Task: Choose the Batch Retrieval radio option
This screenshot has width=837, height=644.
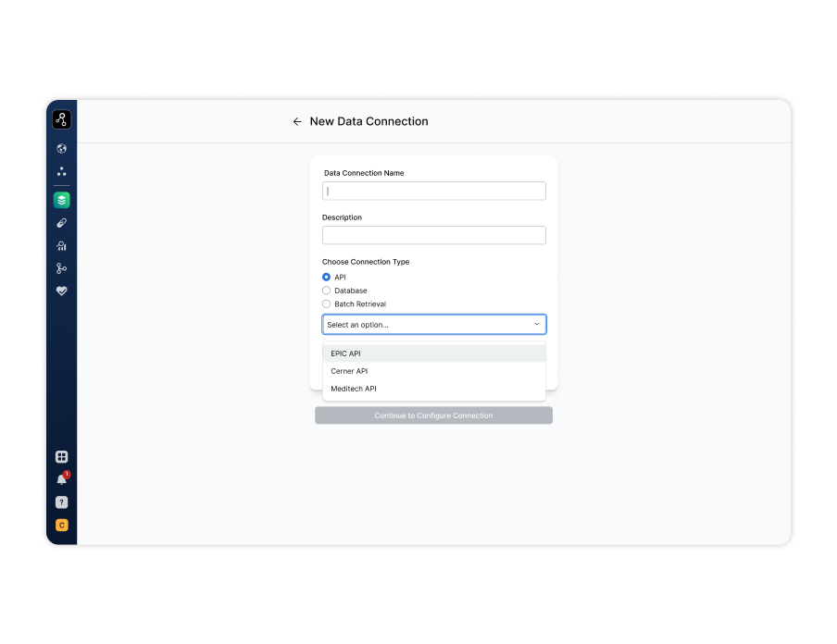Action: pos(326,303)
